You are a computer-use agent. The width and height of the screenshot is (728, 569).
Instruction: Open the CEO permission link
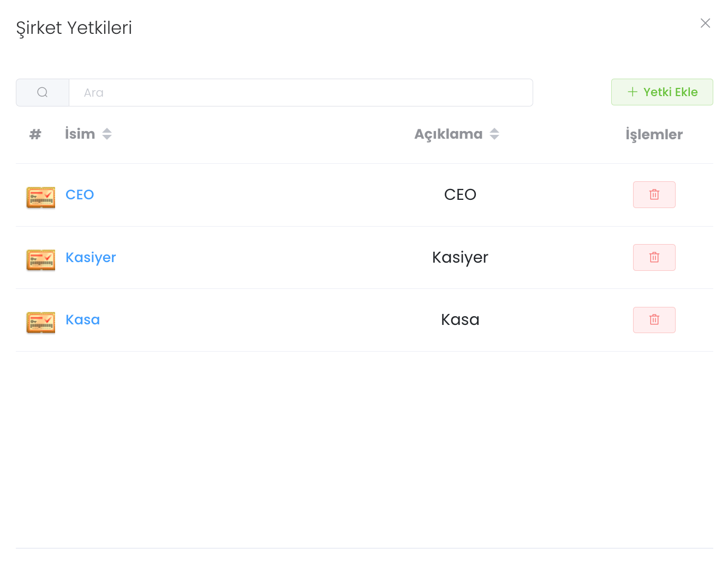[x=80, y=194]
